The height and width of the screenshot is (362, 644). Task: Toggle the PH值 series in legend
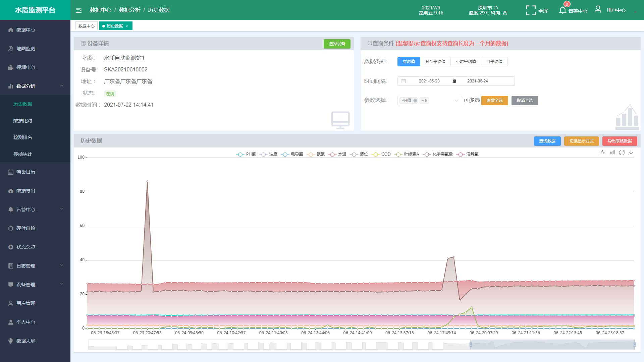coord(246,154)
